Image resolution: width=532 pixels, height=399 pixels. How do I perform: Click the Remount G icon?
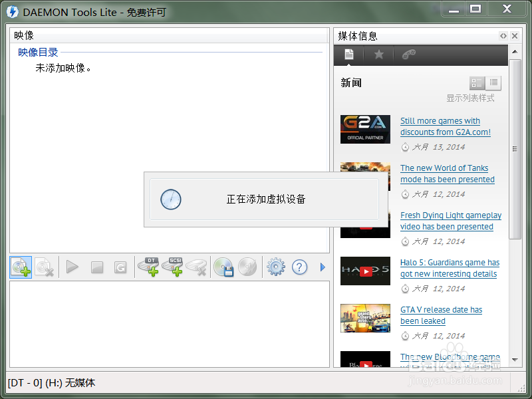click(120, 267)
